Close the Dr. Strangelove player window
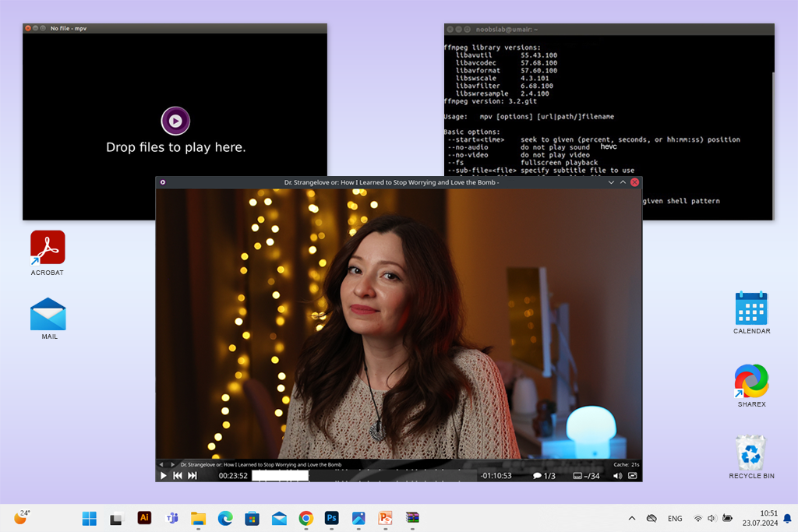The width and height of the screenshot is (798, 532). coord(634,182)
